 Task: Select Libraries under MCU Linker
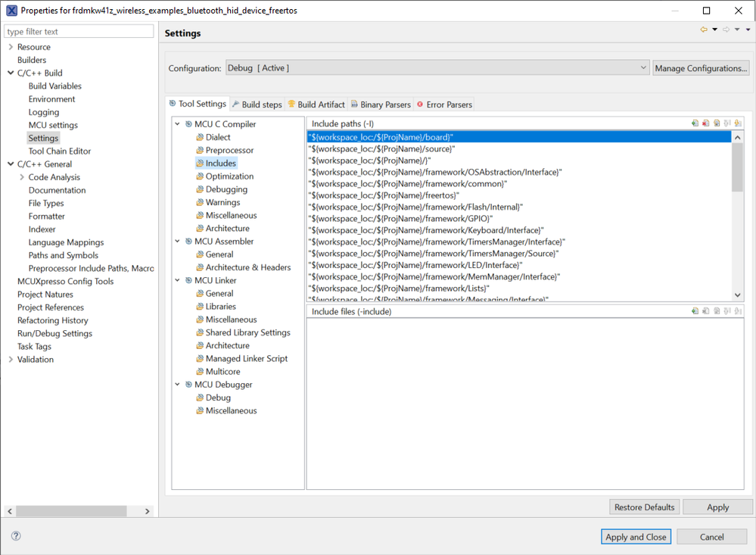(221, 307)
